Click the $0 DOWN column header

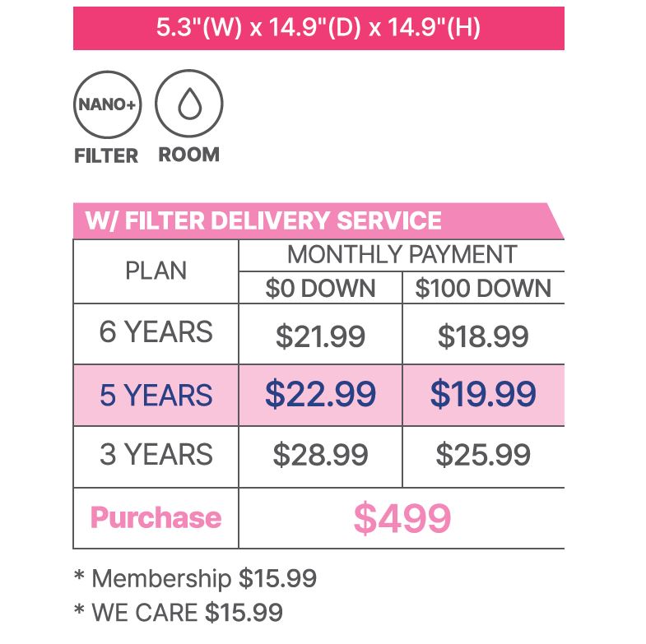(320, 288)
